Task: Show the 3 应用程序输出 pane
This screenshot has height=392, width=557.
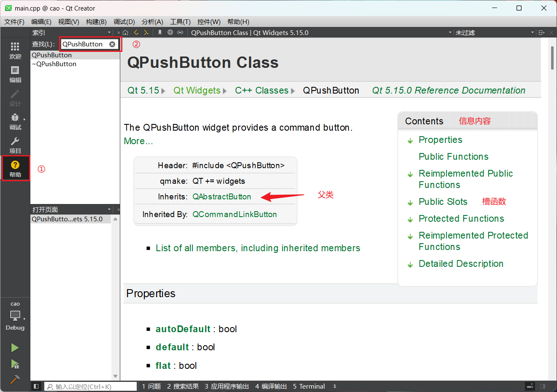Action: pyautogui.click(x=227, y=386)
